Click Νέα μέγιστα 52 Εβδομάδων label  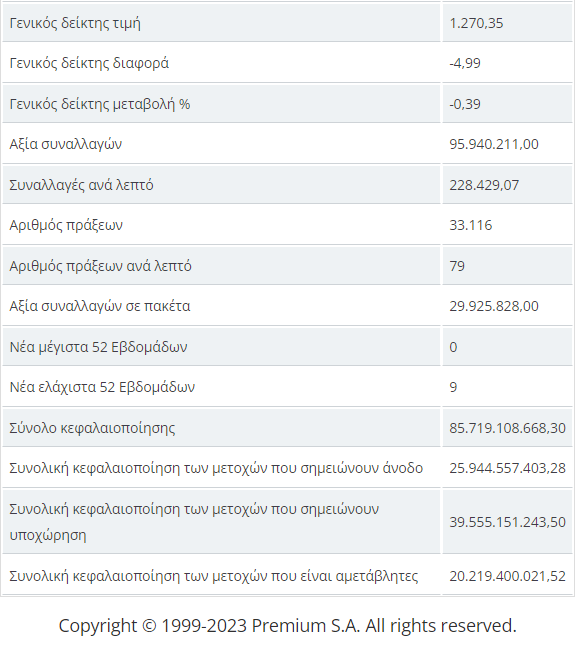(x=98, y=347)
